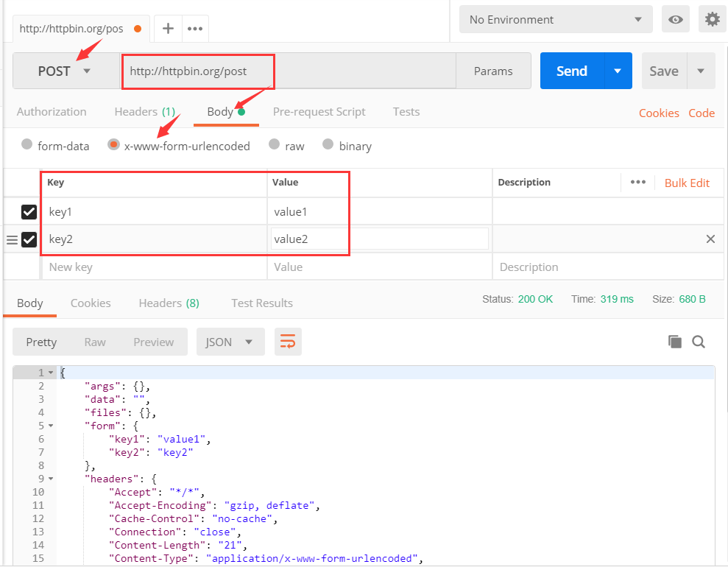
Task: Copy response body to clipboard
Action: [x=674, y=342]
